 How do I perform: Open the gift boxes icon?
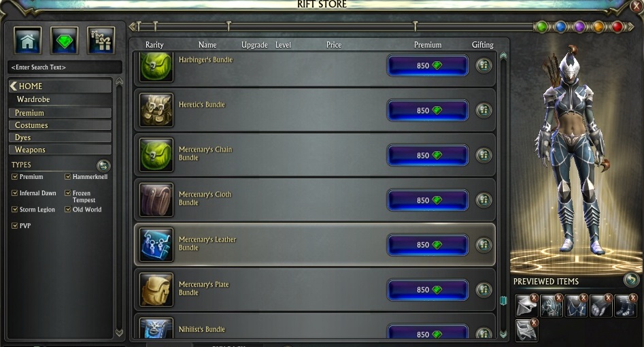point(101,40)
